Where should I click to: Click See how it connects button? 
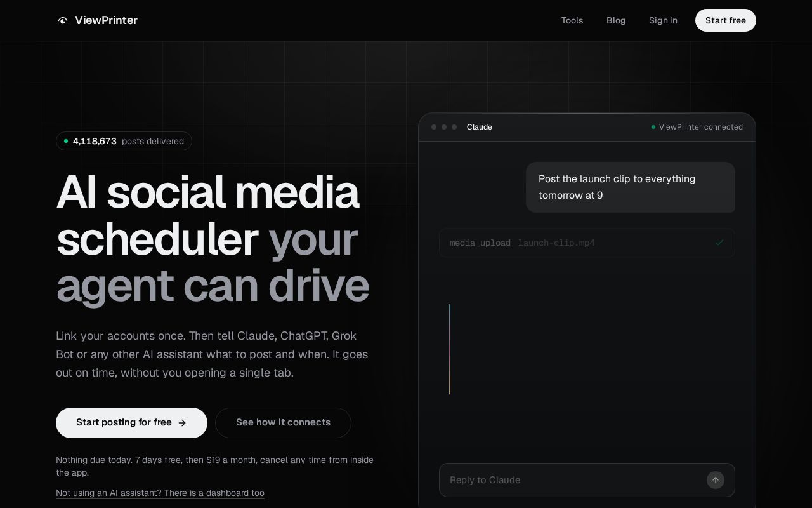[x=283, y=423]
